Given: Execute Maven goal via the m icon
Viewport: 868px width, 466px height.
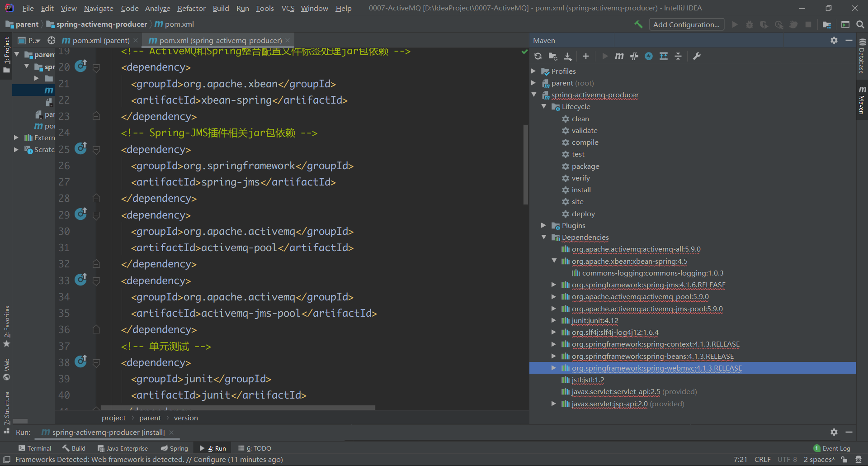Looking at the screenshot, I should 619,56.
